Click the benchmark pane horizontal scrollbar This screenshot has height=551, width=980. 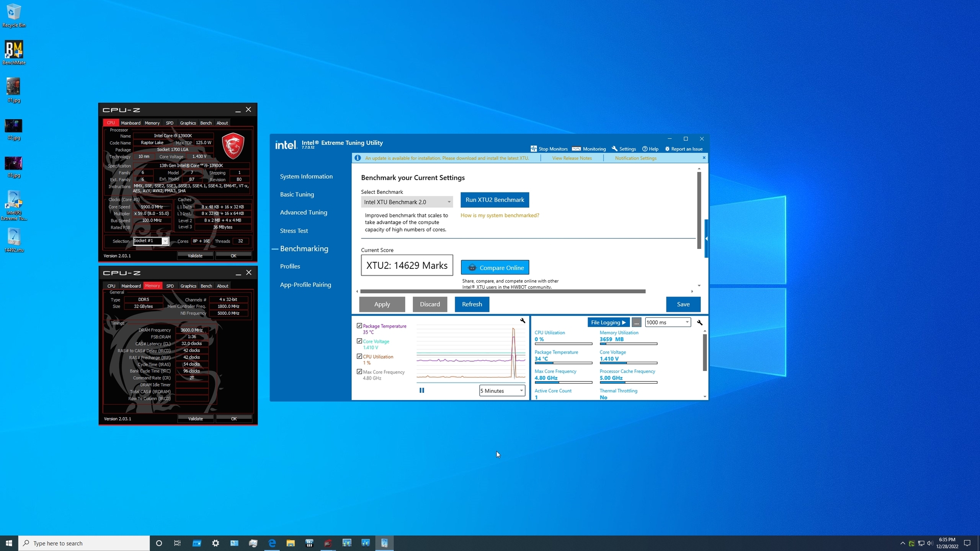[503, 291]
